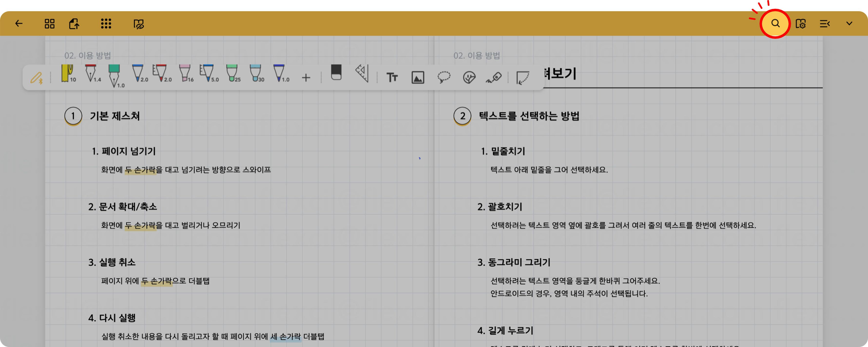
Task: Select the light blue highlighter 30
Action: pyautogui.click(x=256, y=74)
